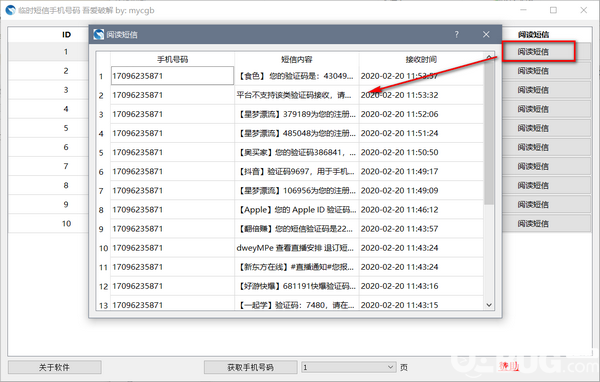
Task: Select ID 3 row in main window
Action: [49, 90]
